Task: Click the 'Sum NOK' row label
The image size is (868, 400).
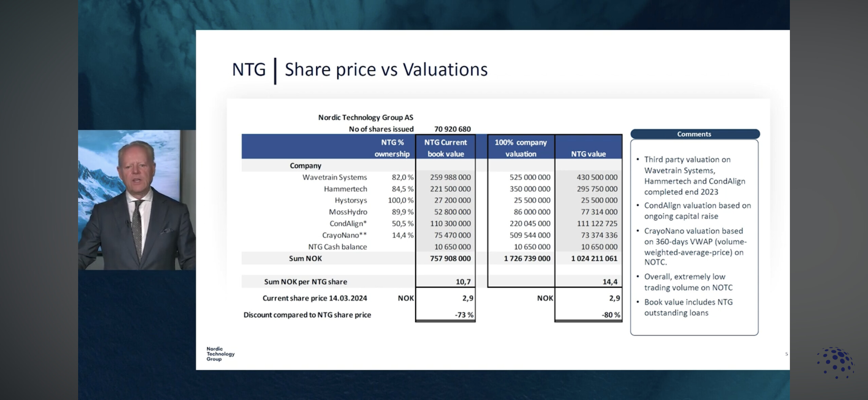Action: (305, 259)
